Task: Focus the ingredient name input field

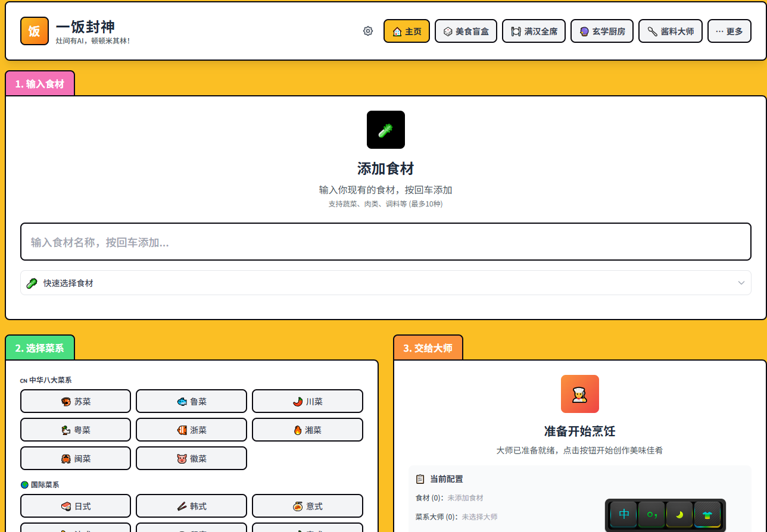Action: [x=385, y=242]
